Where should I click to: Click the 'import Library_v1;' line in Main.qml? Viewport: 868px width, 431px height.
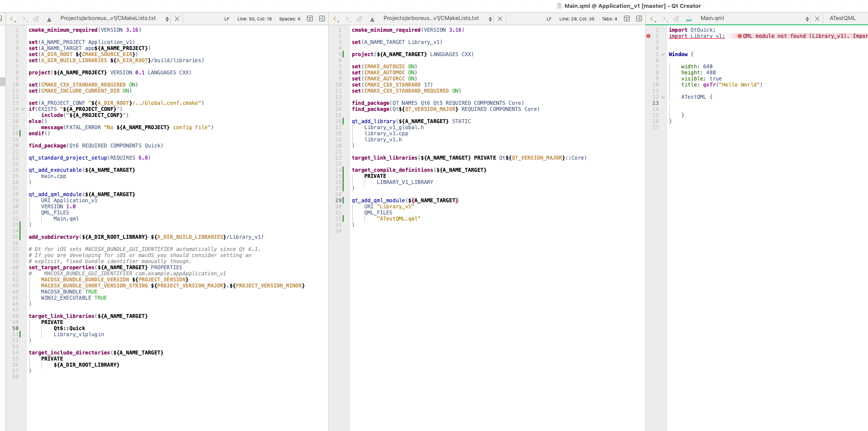click(x=697, y=36)
